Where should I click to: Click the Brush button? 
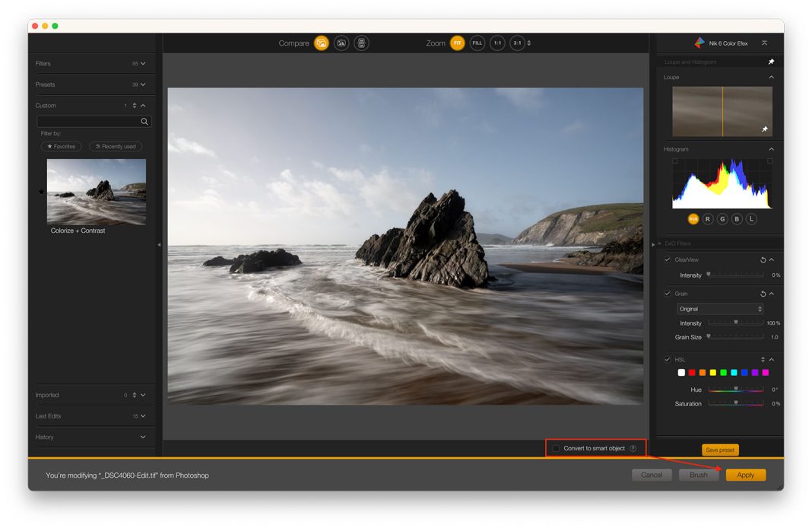tap(698, 475)
